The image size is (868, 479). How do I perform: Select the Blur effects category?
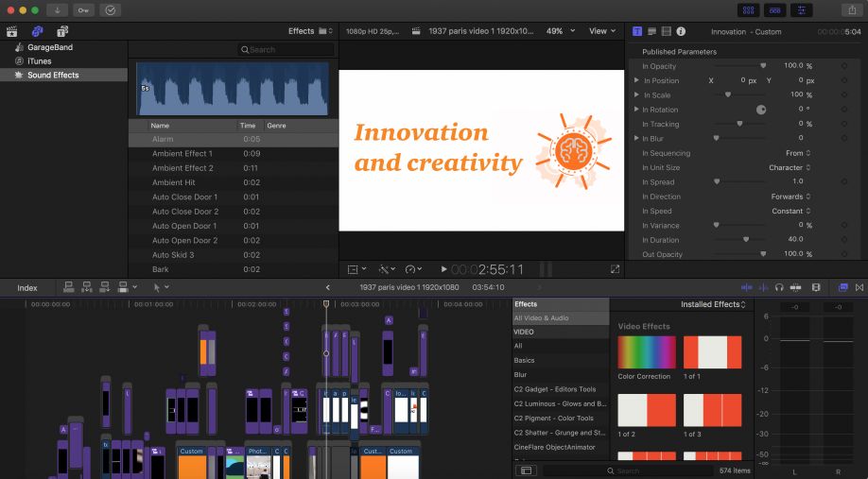(x=520, y=375)
